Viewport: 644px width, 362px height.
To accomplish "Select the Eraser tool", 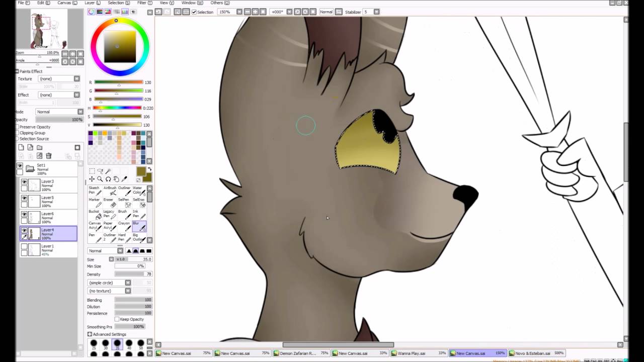I will coord(110,203).
